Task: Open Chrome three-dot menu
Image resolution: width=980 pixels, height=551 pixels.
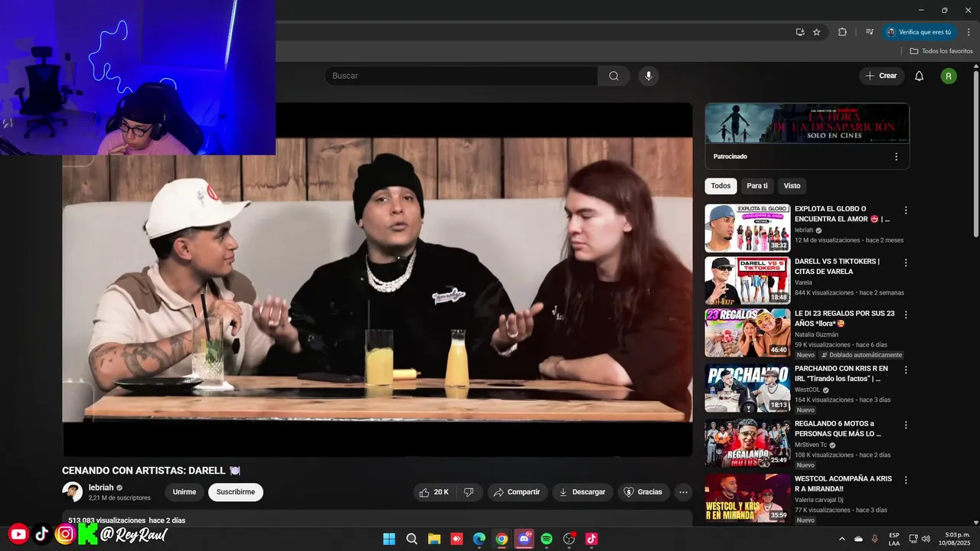Action: 968,32
